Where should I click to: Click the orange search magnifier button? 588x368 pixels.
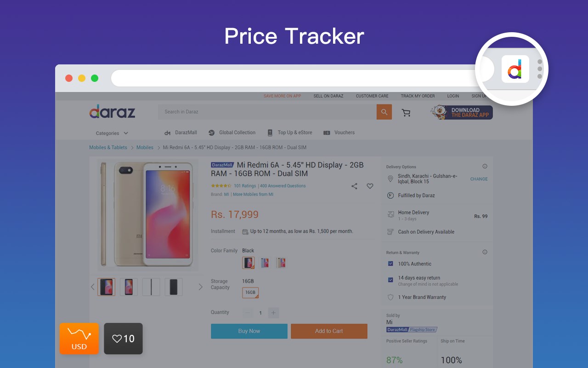click(x=384, y=112)
